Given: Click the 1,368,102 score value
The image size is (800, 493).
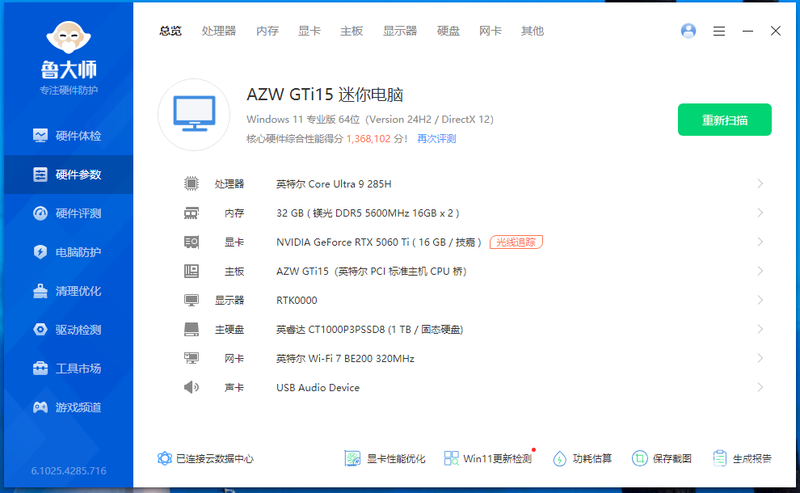Looking at the screenshot, I should [368, 139].
